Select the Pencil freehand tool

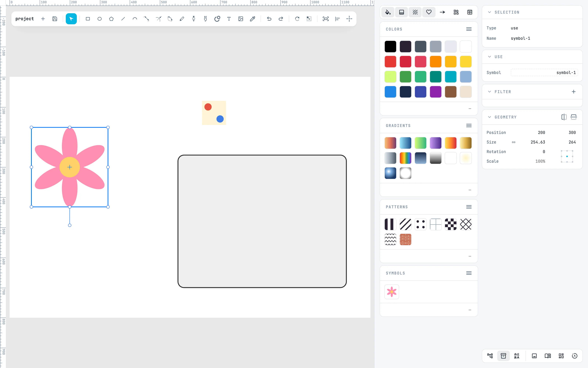(182, 19)
